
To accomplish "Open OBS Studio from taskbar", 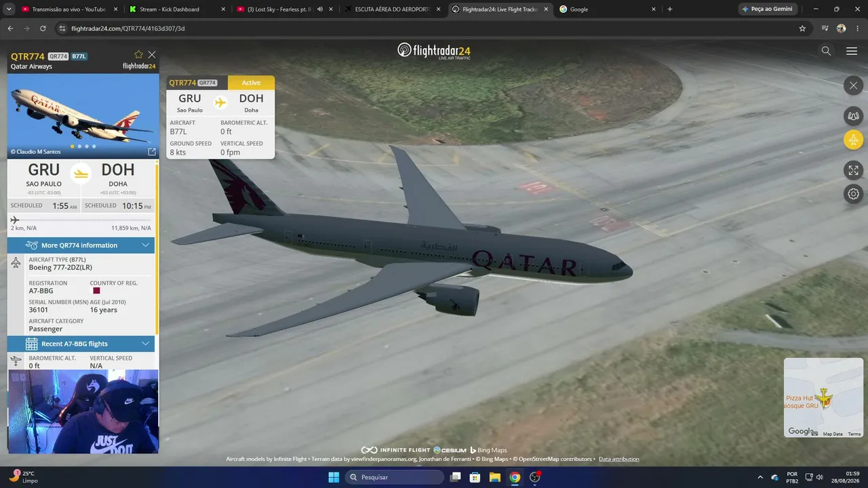I will click(535, 477).
